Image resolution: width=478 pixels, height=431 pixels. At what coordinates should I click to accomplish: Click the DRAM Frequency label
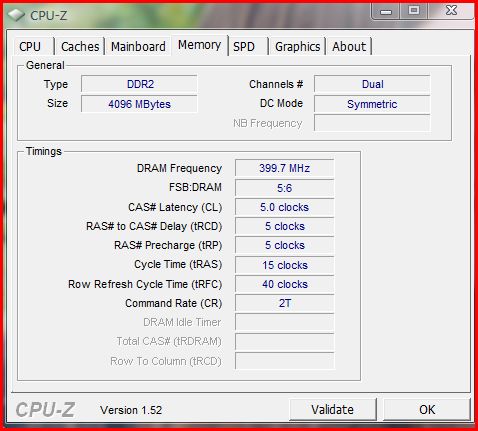click(x=179, y=168)
